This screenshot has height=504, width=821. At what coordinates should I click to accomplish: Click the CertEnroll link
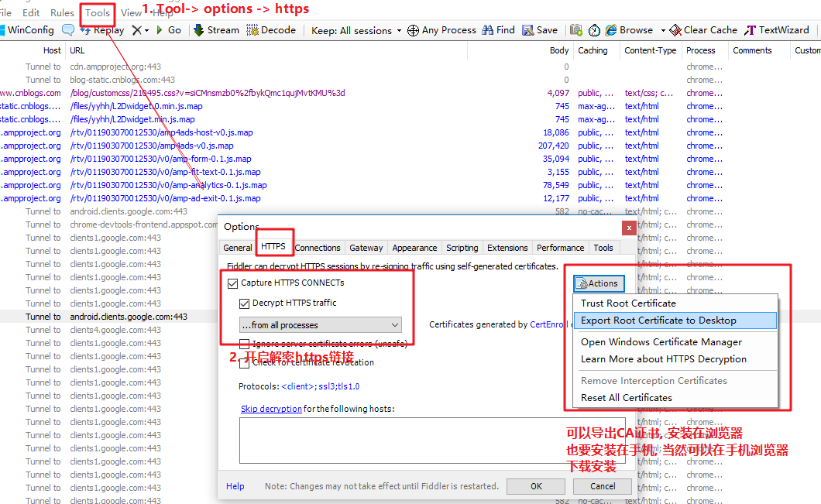(x=548, y=324)
